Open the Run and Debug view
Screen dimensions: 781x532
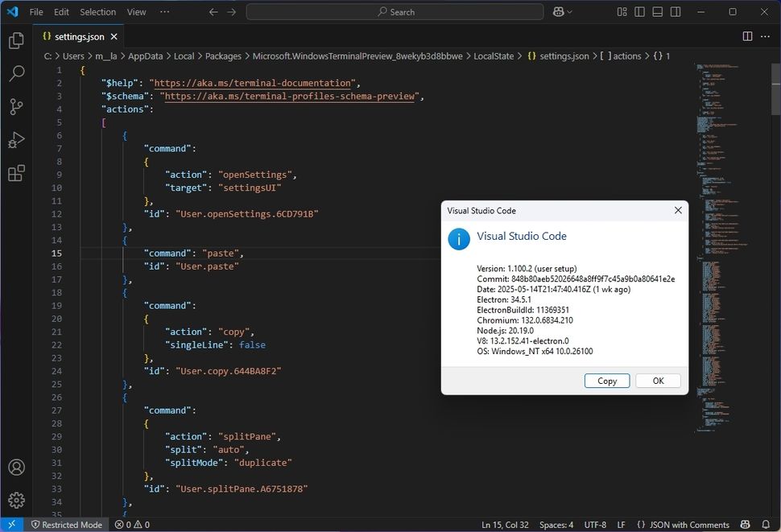(16, 140)
